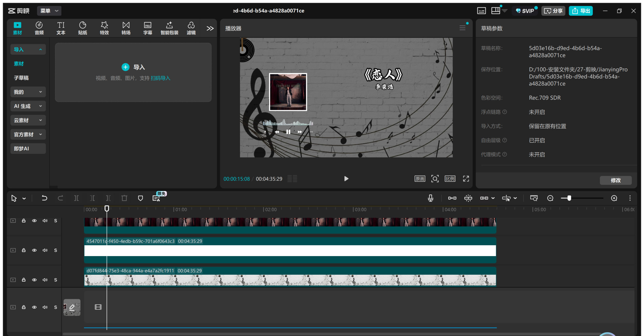Switch to the 音频 audio tab
644x336 pixels.
point(39,28)
